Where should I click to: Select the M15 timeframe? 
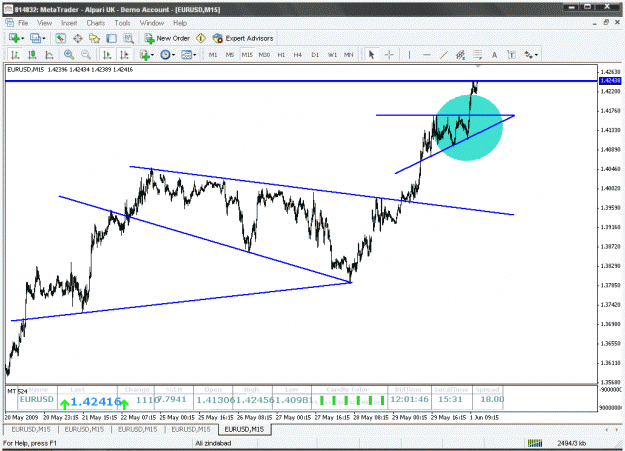click(247, 55)
